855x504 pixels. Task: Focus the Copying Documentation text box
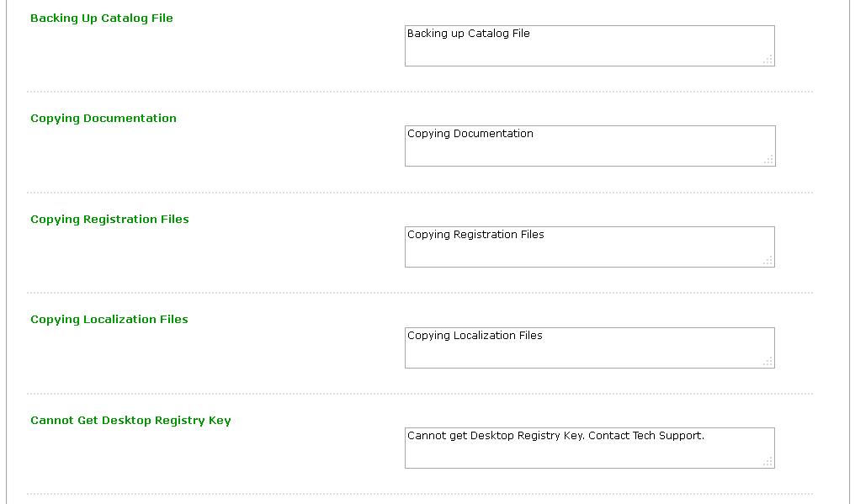[589, 150]
